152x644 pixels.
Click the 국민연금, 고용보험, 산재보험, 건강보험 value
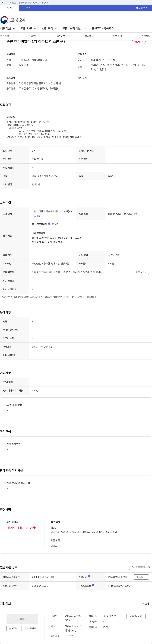[x=51, y=264]
